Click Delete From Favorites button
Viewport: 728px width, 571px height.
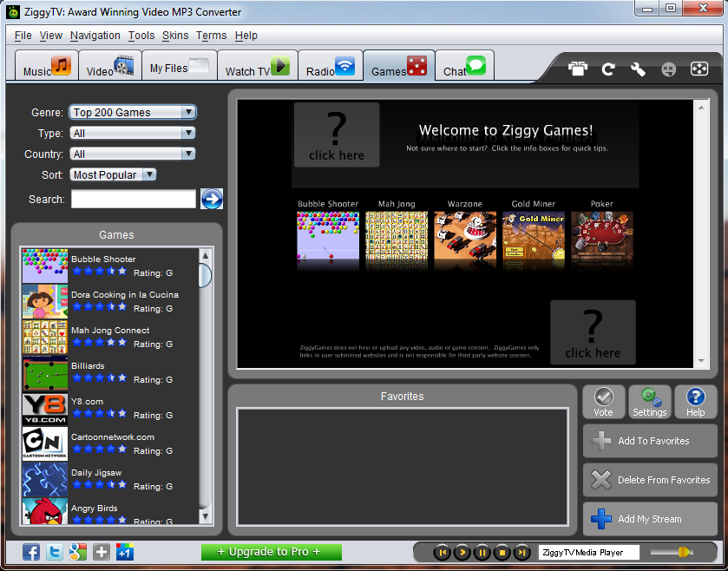coord(650,480)
